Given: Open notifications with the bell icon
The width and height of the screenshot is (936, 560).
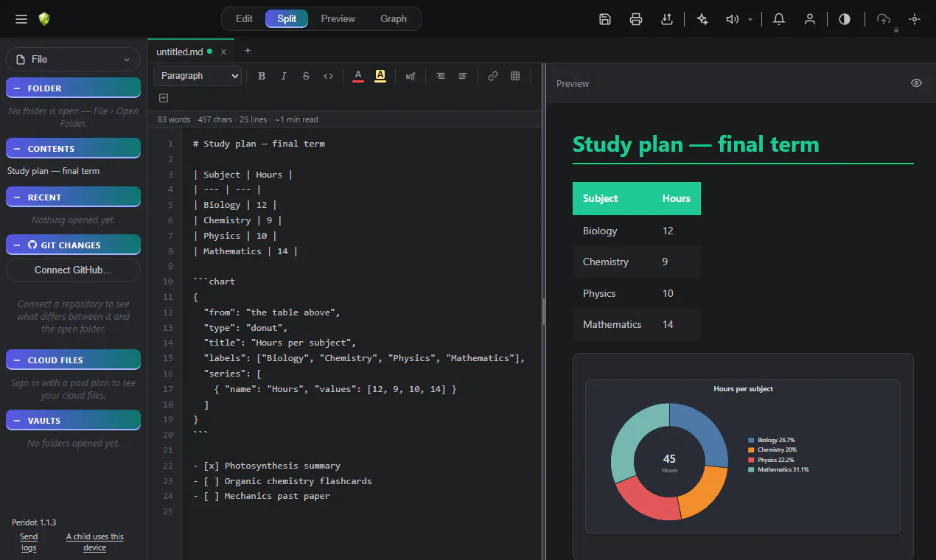Looking at the screenshot, I should pos(778,19).
